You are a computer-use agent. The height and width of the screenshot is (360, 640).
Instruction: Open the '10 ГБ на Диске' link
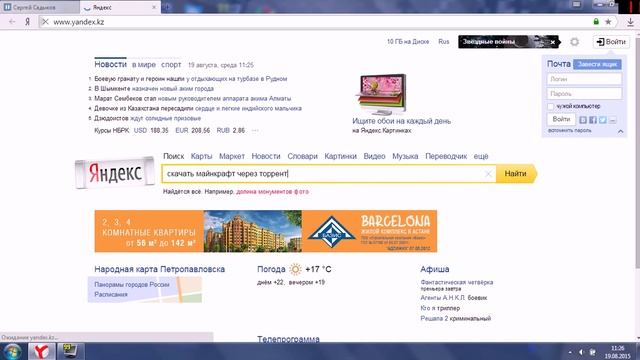point(408,42)
